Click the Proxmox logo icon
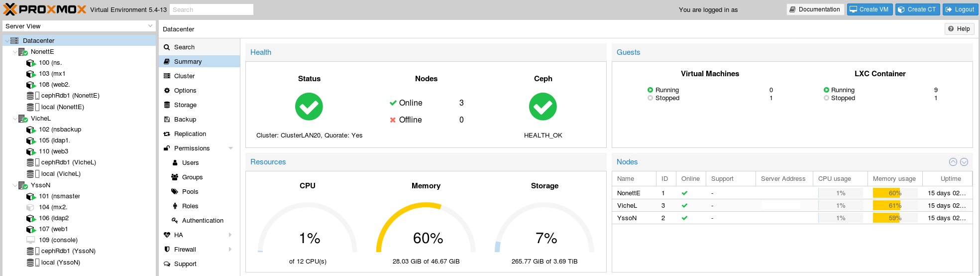980x276 pixels. tap(10, 9)
